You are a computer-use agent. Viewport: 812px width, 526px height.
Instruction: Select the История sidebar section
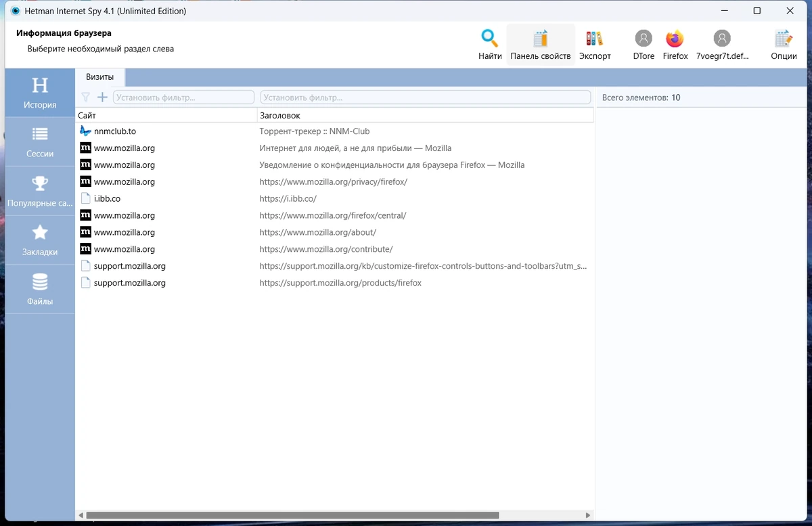click(40, 93)
